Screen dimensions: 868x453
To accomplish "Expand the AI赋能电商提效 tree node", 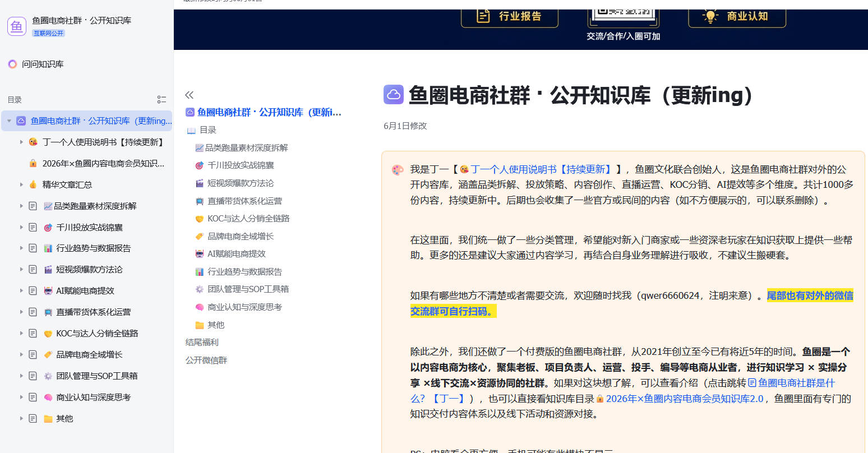I will click(x=21, y=290).
